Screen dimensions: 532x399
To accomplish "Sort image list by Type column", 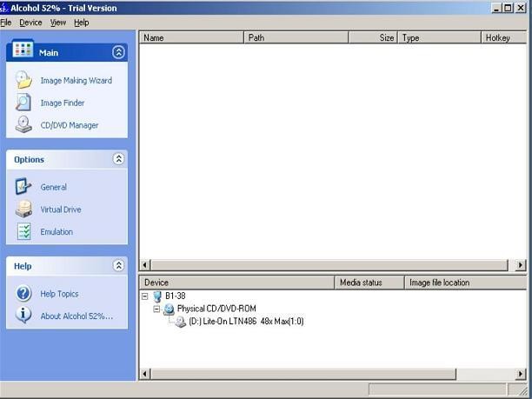I will tap(439, 37).
